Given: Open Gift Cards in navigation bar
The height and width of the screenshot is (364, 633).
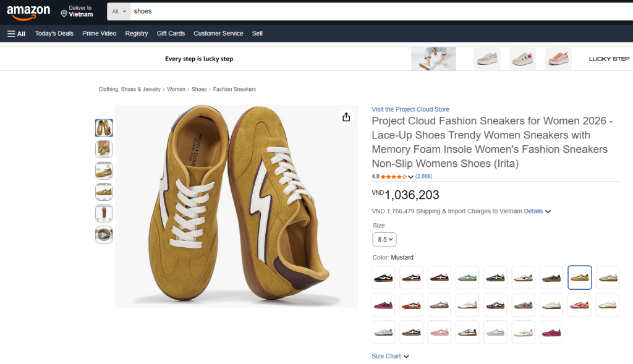Looking at the screenshot, I should click(x=171, y=33).
